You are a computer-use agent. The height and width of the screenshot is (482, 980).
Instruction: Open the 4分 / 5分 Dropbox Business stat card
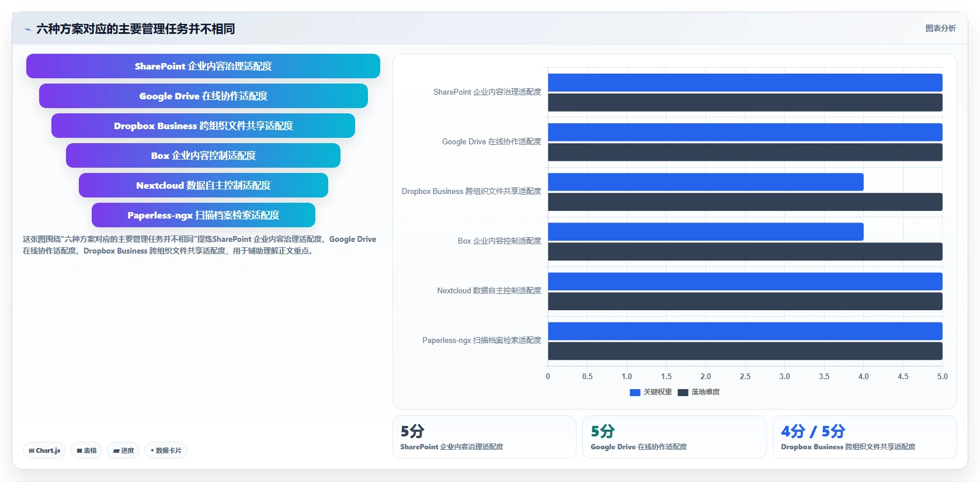point(865,437)
